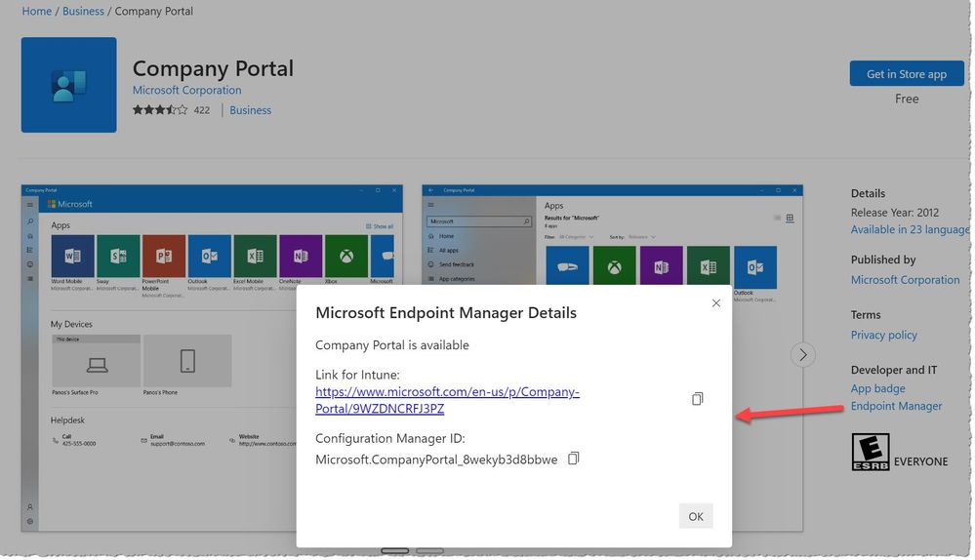Open the Microsoft Corporation publisher link under the title
Image resolution: width=975 pixels, height=560 pixels.
tap(186, 90)
